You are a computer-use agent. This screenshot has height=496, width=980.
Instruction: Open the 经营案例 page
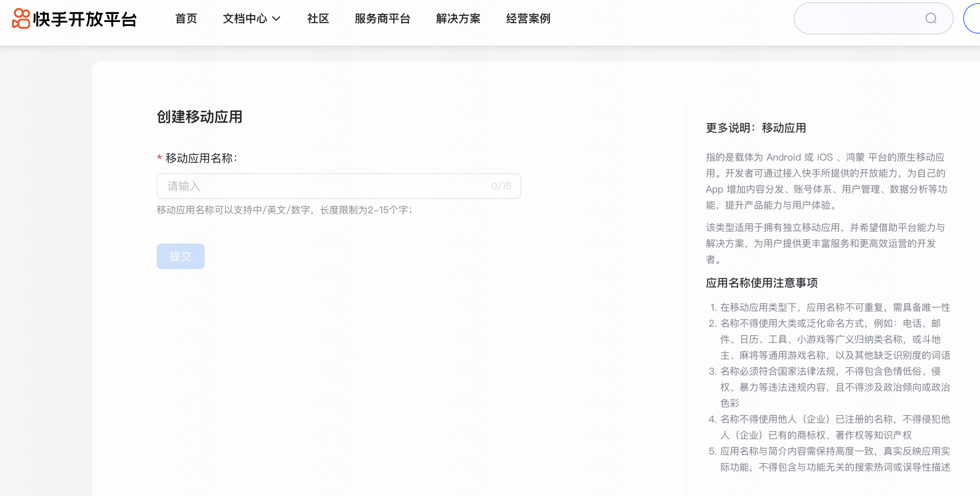tap(528, 18)
